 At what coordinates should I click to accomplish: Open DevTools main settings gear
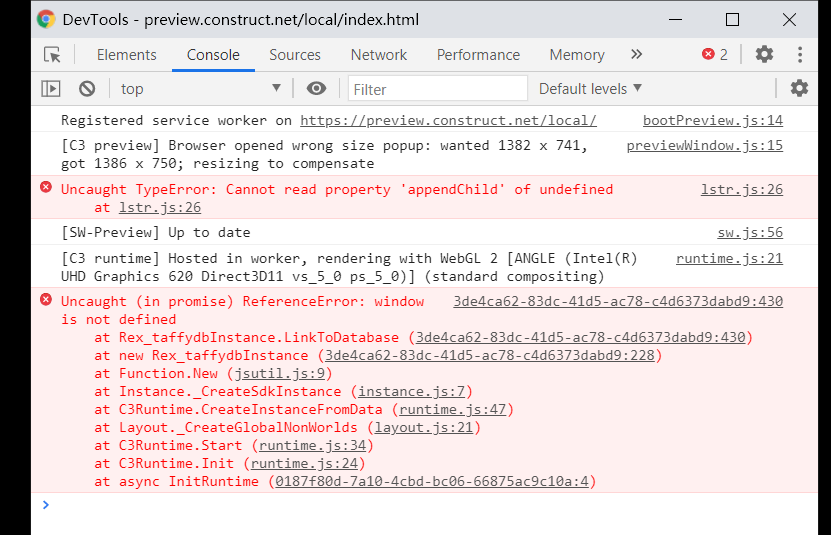pos(764,54)
